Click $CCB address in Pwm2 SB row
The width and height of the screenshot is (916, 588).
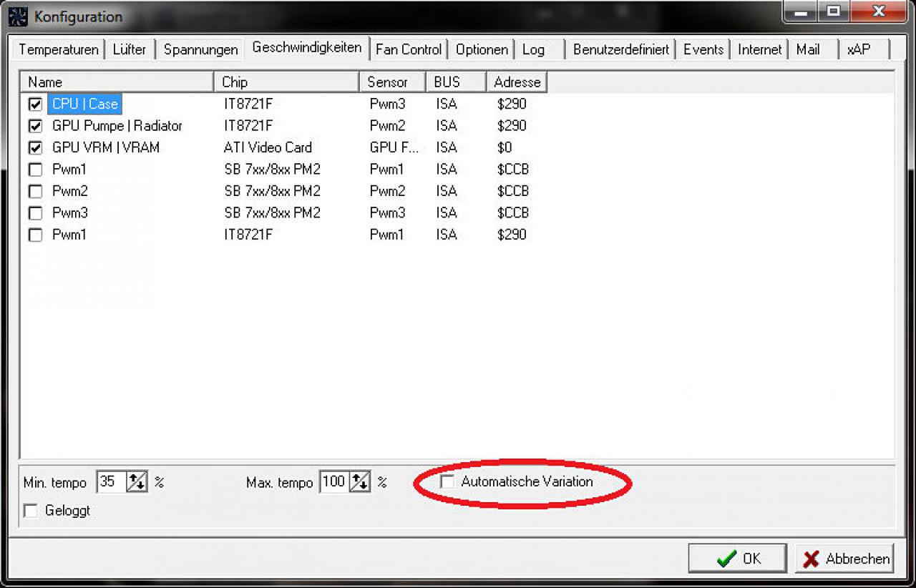[512, 191]
